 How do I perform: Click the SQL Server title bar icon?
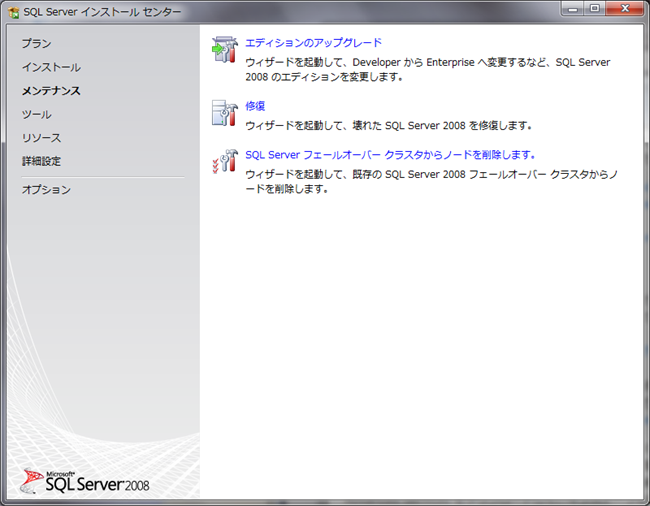[x=14, y=12]
